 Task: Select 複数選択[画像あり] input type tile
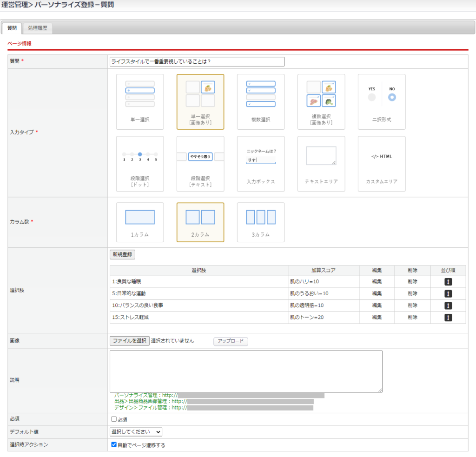click(321, 101)
